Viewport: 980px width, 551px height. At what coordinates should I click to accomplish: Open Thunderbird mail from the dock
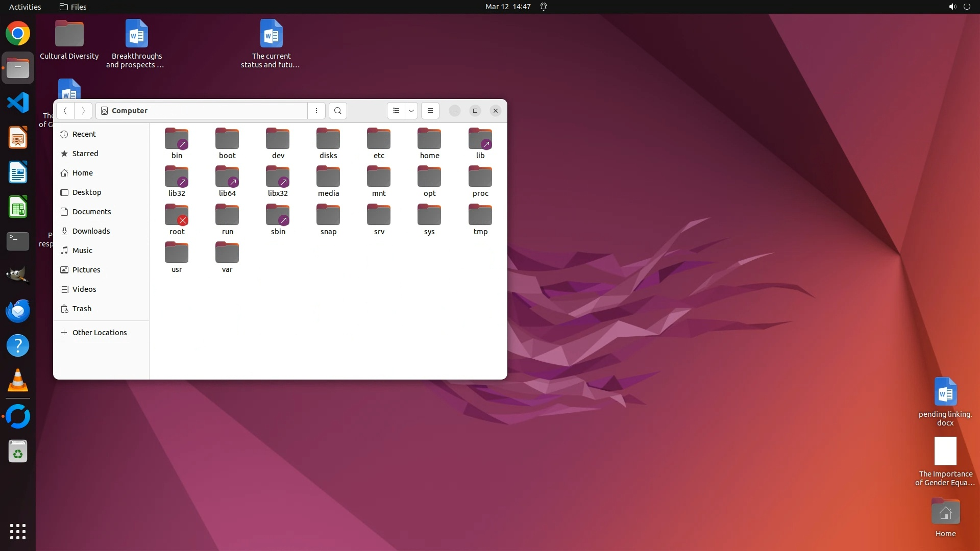coord(18,311)
